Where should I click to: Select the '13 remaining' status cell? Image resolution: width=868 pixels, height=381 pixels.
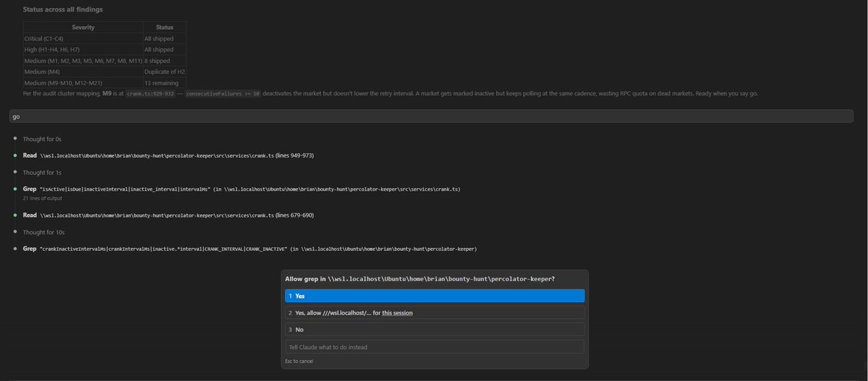tap(164, 83)
